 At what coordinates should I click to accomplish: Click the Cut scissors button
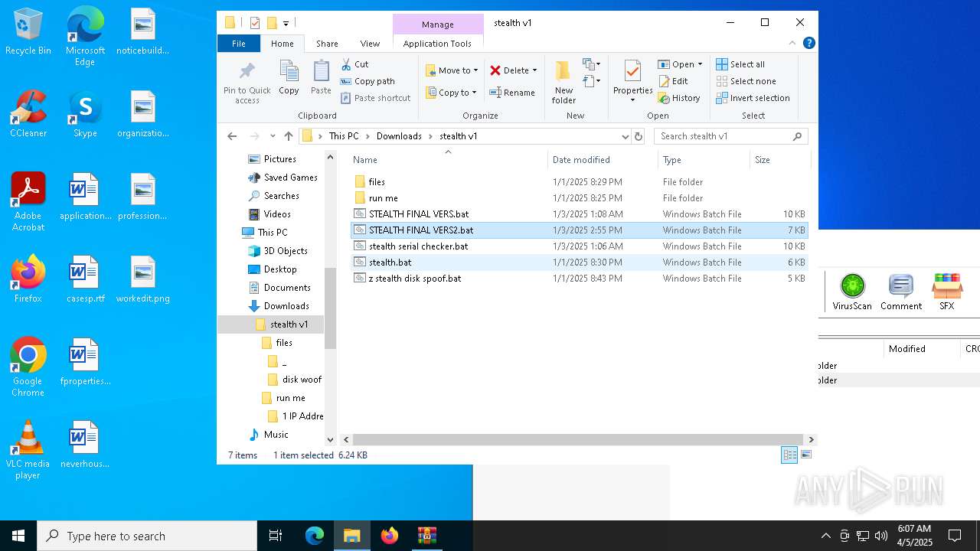tap(354, 64)
